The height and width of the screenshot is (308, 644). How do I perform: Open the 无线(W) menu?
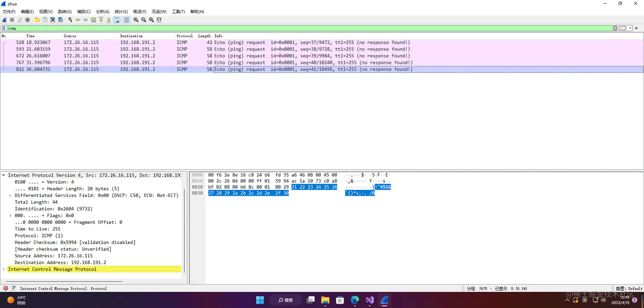click(x=159, y=11)
